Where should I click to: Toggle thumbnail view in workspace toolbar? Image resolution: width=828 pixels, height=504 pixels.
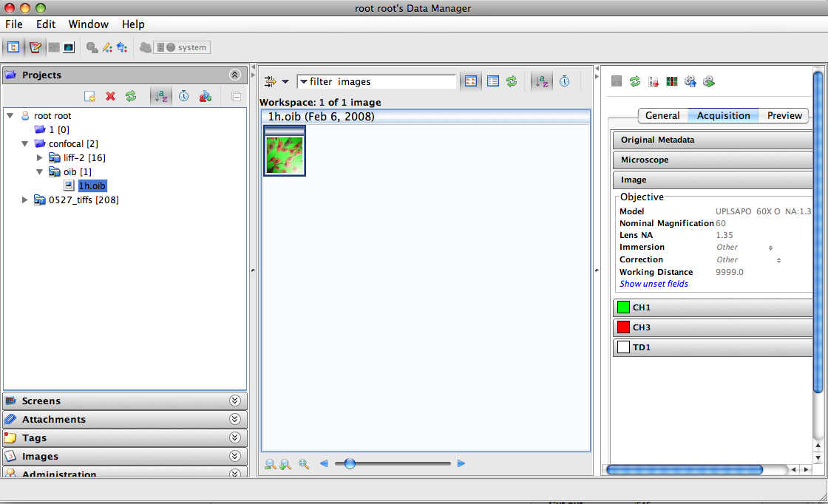pos(470,81)
